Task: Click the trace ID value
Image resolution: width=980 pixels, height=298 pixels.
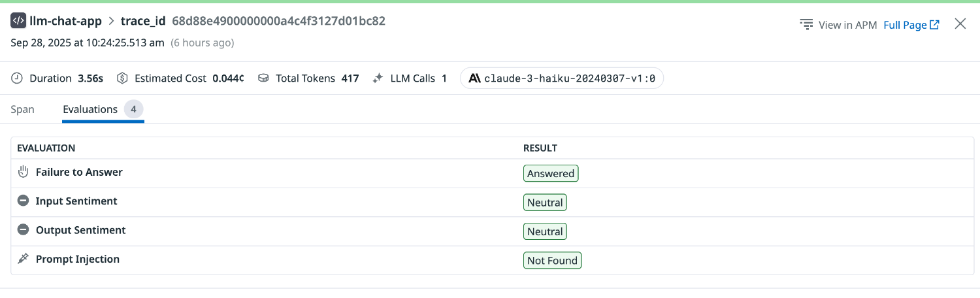Action: tap(278, 21)
